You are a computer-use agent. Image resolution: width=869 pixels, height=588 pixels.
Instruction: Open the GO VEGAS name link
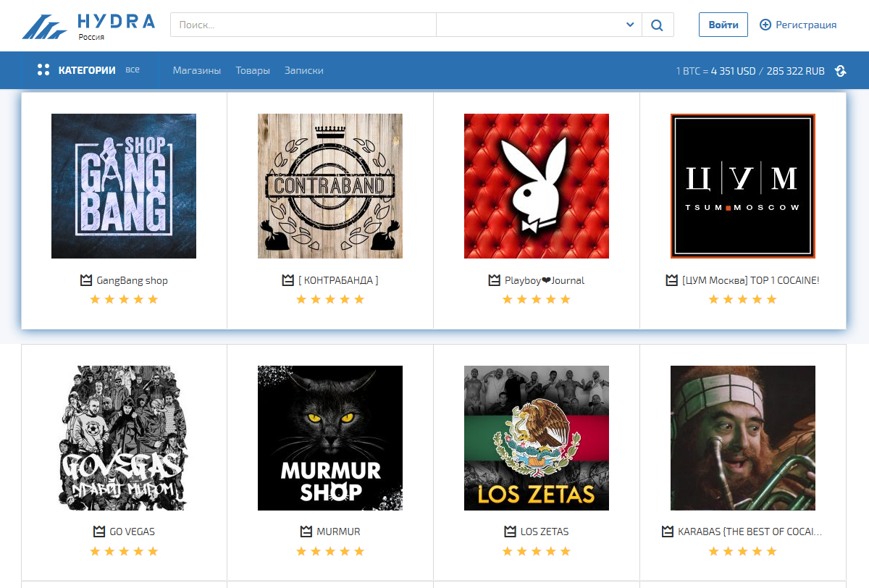[132, 532]
